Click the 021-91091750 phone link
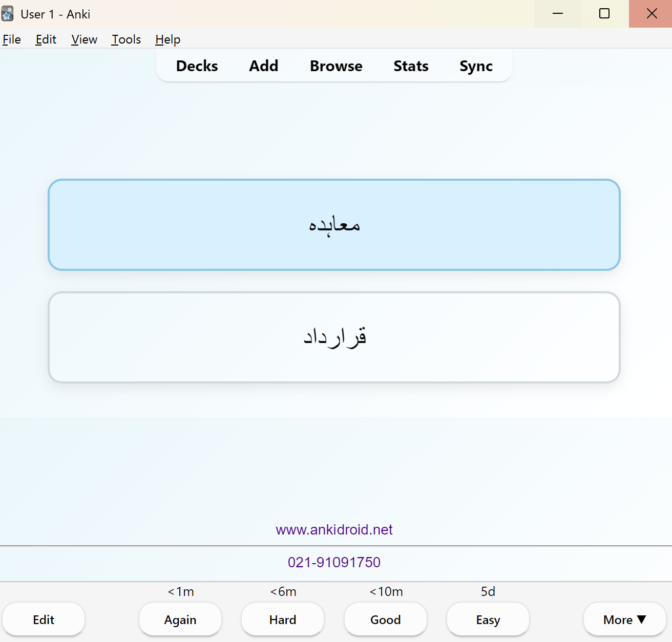This screenshot has height=642, width=672. click(x=334, y=562)
